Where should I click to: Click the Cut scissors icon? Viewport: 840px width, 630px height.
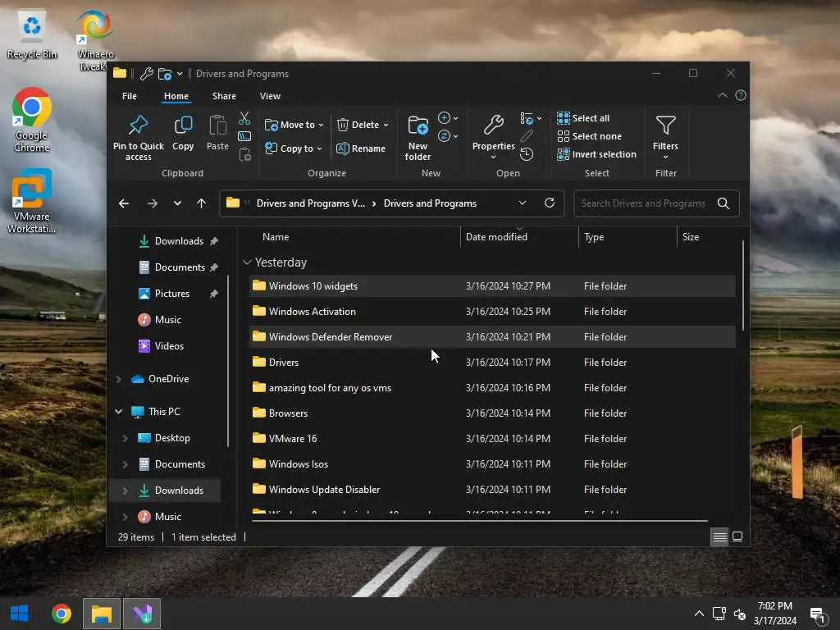click(x=244, y=118)
